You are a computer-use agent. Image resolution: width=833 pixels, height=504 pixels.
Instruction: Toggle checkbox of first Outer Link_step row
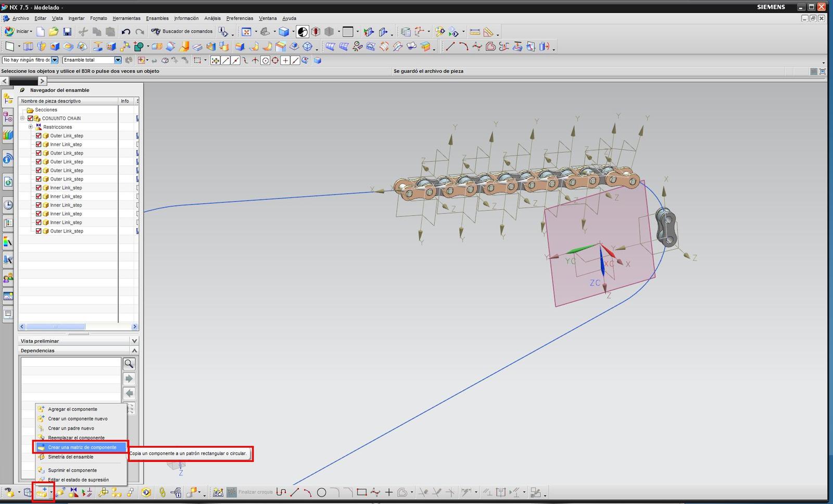pyautogui.click(x=39, y=136)
